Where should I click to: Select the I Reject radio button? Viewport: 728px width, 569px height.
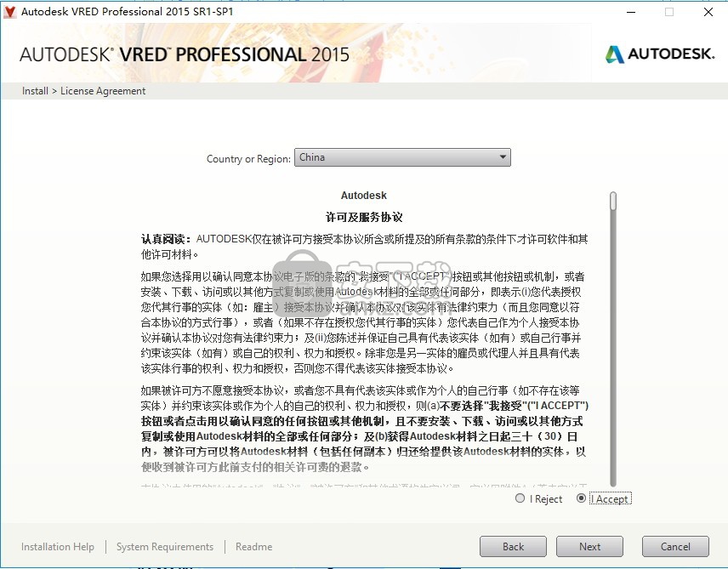point(520,498)
